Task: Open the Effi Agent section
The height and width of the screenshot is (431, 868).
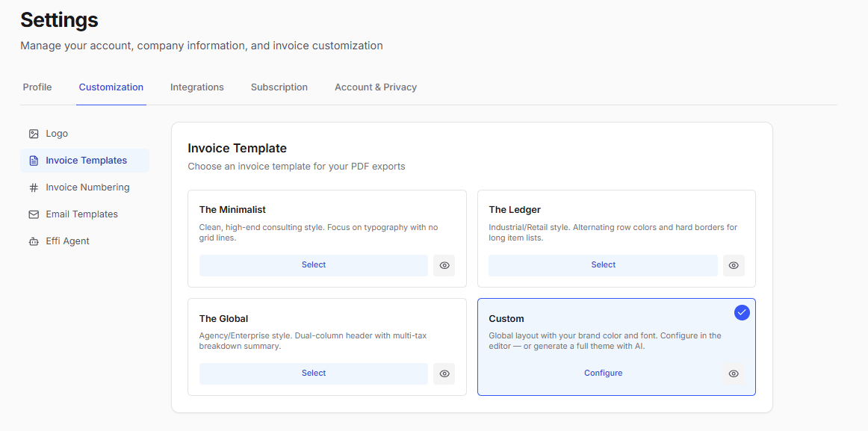Action: tap(84, 241)
